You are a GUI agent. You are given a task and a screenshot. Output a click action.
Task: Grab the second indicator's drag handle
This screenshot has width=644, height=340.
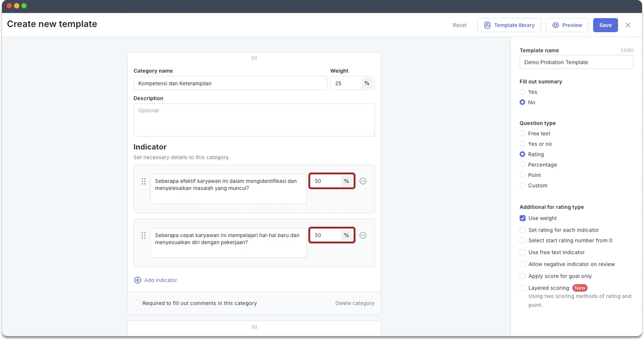click(x=144, y=236)
